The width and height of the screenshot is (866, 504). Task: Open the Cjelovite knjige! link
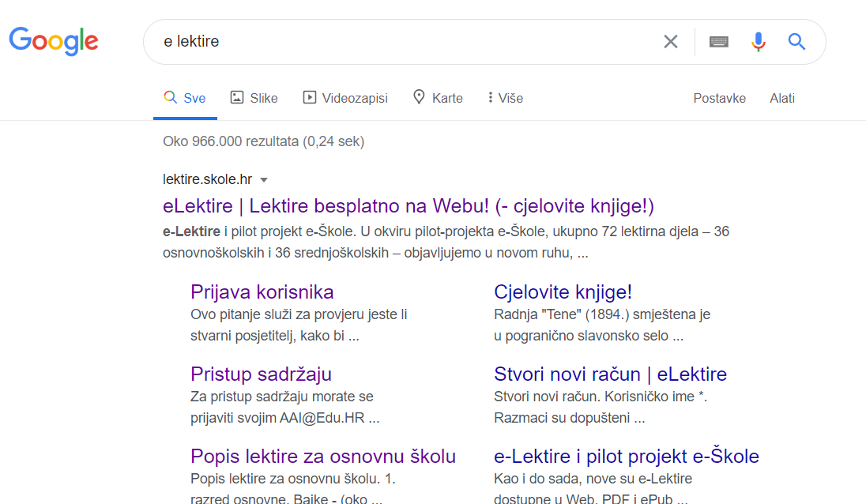[563, 291]
